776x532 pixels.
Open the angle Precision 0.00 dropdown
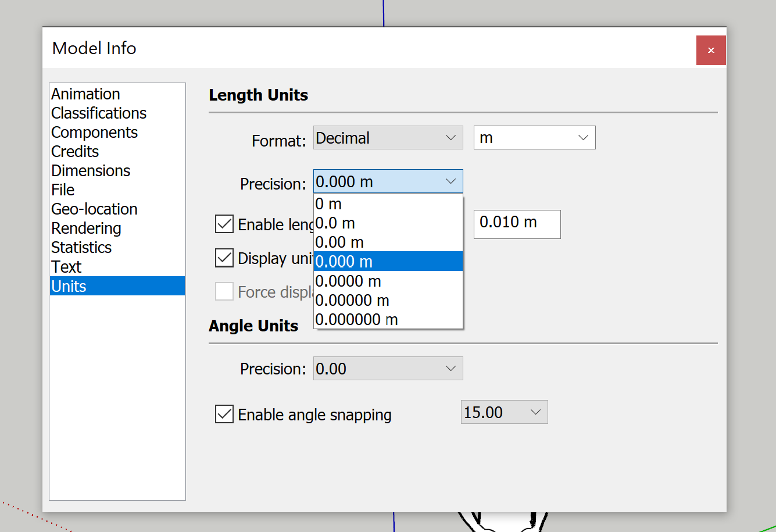click(x=388, y=369)
